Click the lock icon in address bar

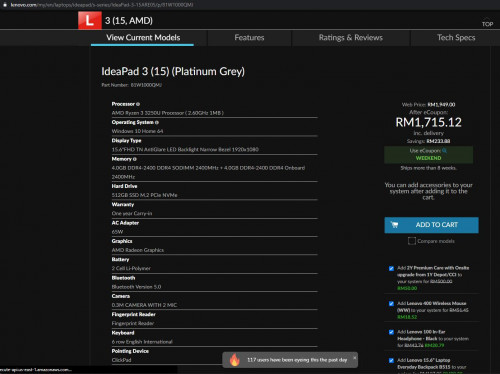click(5, 5)
